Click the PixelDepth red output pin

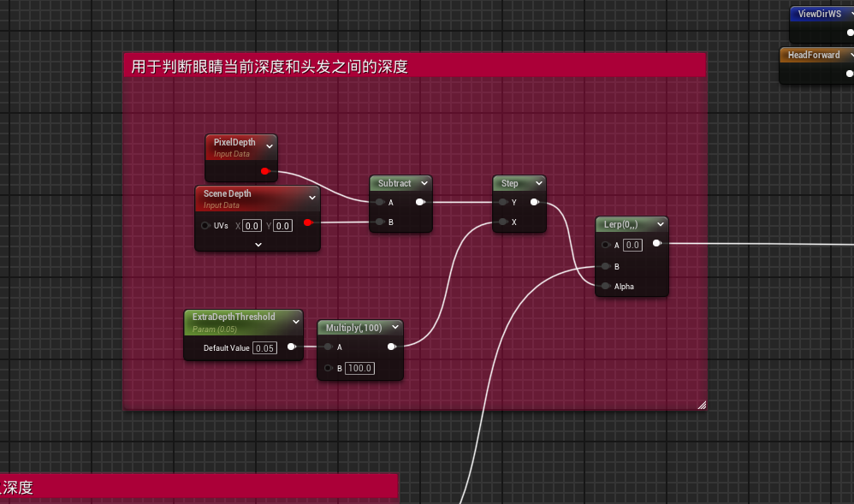pos(265,172)
